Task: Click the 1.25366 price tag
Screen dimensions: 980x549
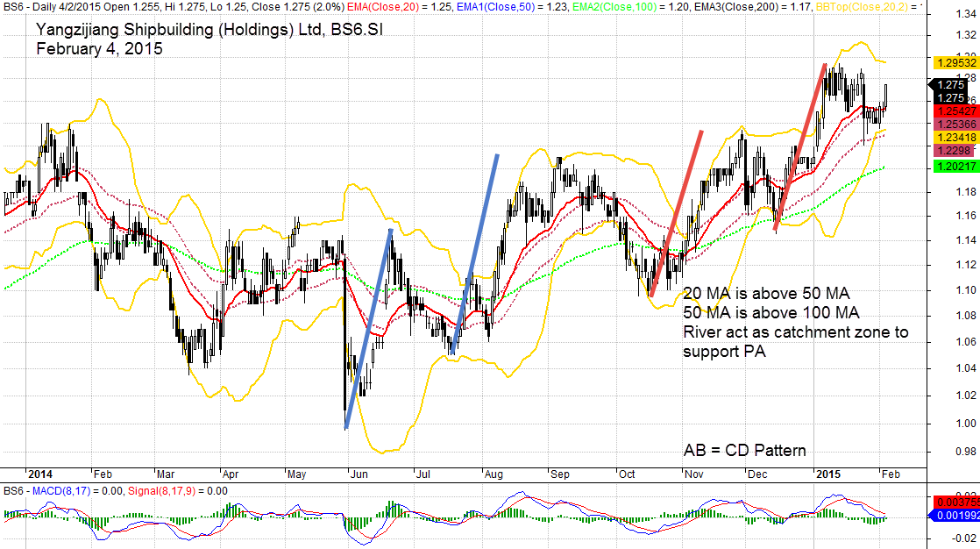Action: tap(955, 124)
